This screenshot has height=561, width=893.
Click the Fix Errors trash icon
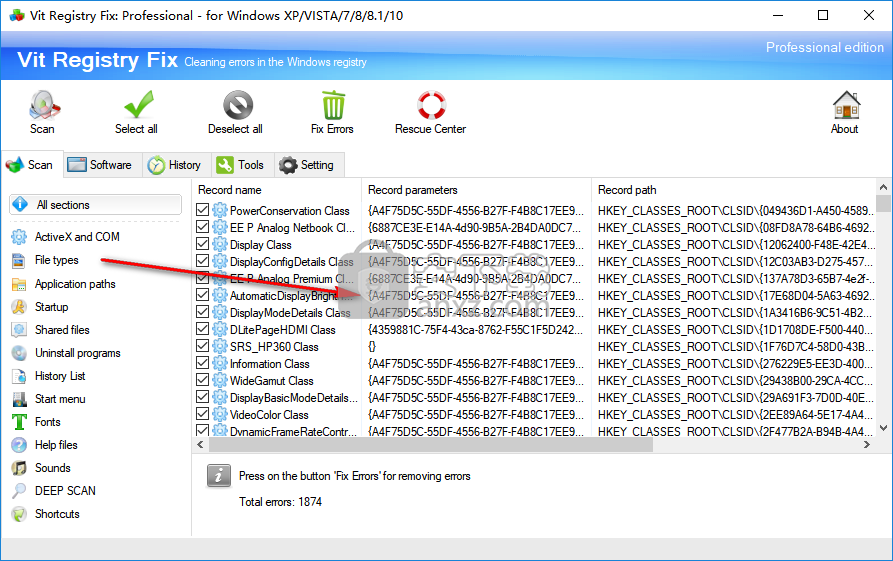[x=333, y=105]
